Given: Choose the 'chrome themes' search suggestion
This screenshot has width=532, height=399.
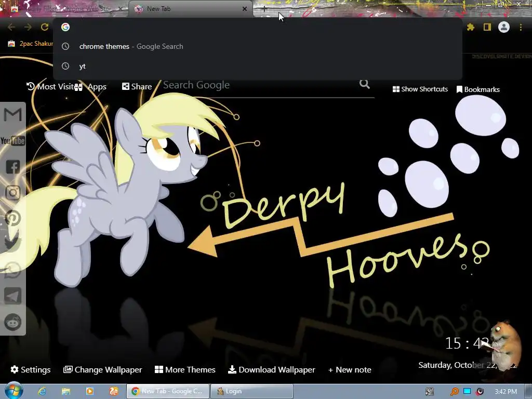Looking at the screenshot, I should [x=258, y=46].
